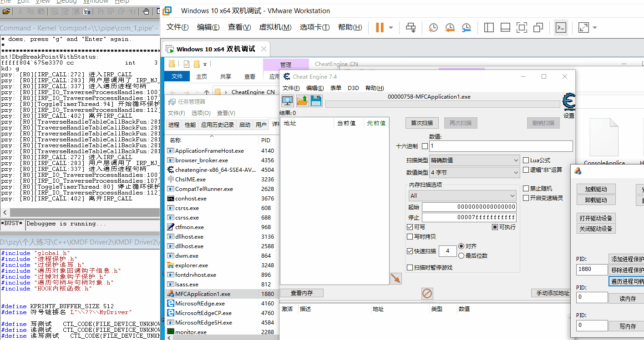Open VMware snapshot manager icon
This screenshot has height=340, width=644.
point(466,28)
